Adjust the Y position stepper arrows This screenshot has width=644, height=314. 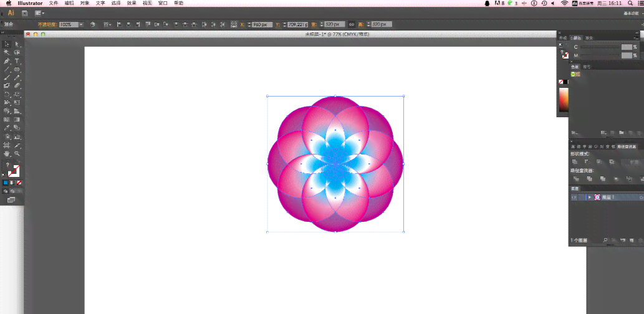coord(285,25)
